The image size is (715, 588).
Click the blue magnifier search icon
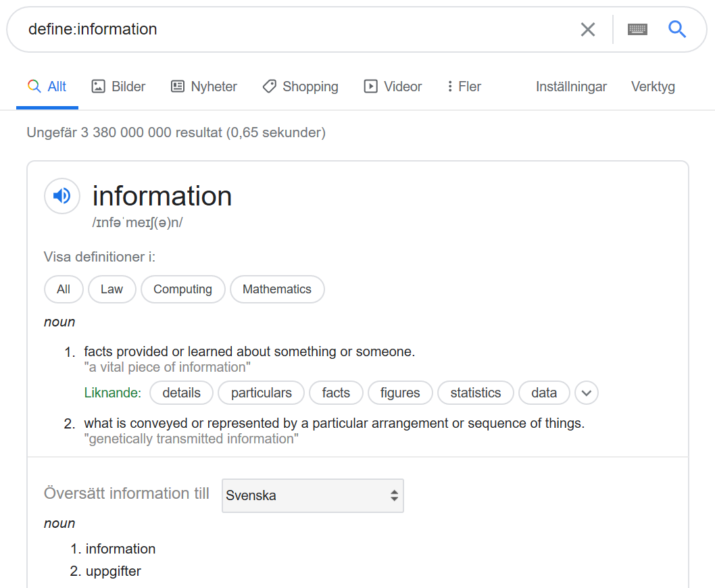tap(677, 29)
